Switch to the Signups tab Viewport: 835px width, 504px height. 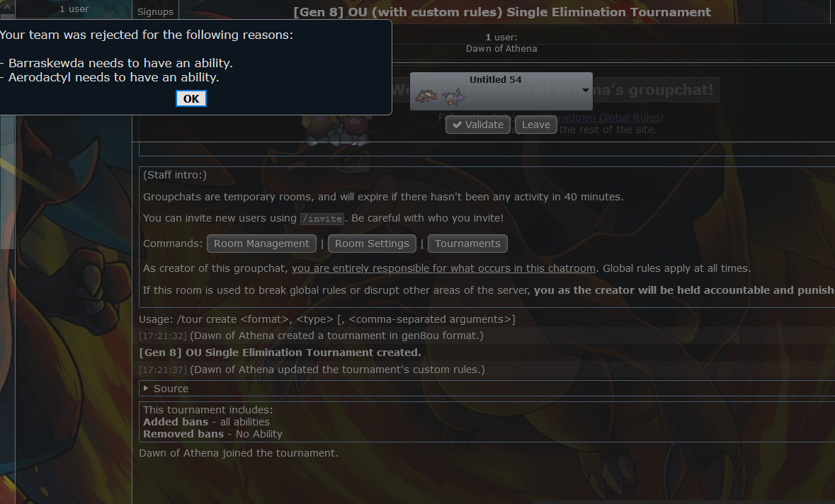pos(155,11)
